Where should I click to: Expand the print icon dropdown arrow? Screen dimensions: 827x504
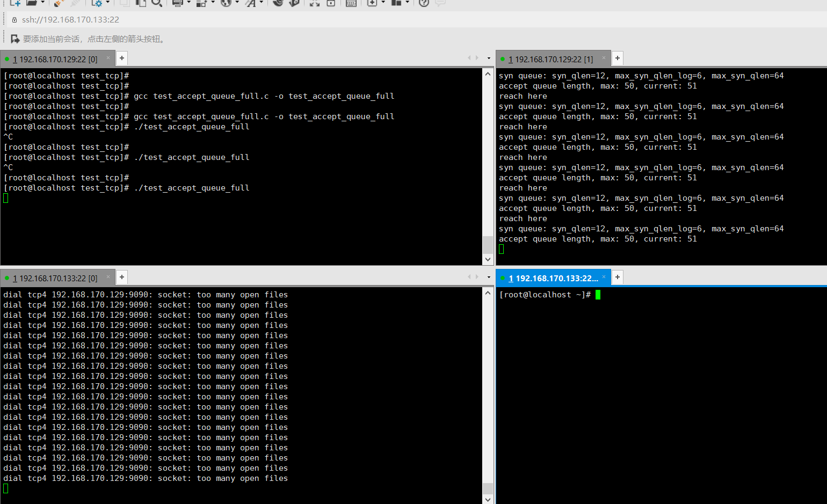click(188, 3)
